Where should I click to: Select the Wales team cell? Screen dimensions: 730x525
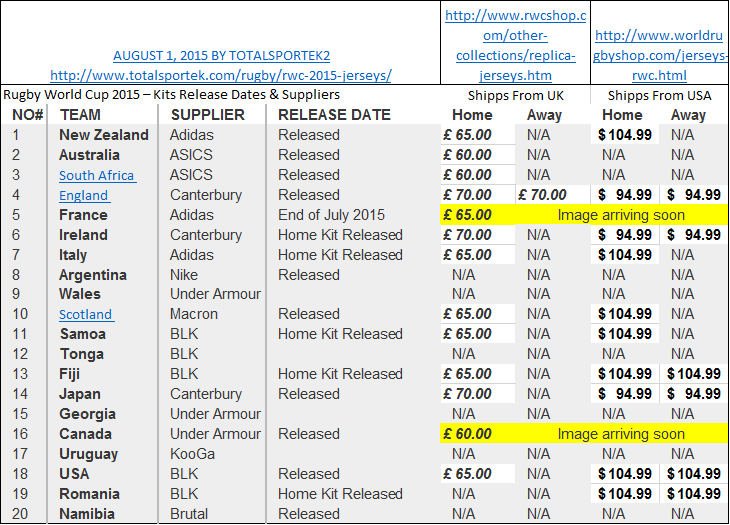[80, 294]
